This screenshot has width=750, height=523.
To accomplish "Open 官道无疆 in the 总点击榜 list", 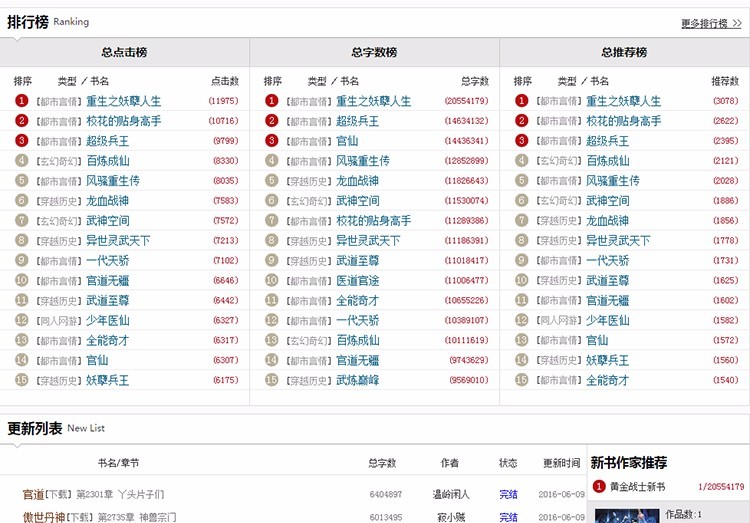I will click(x=108, y=280).
